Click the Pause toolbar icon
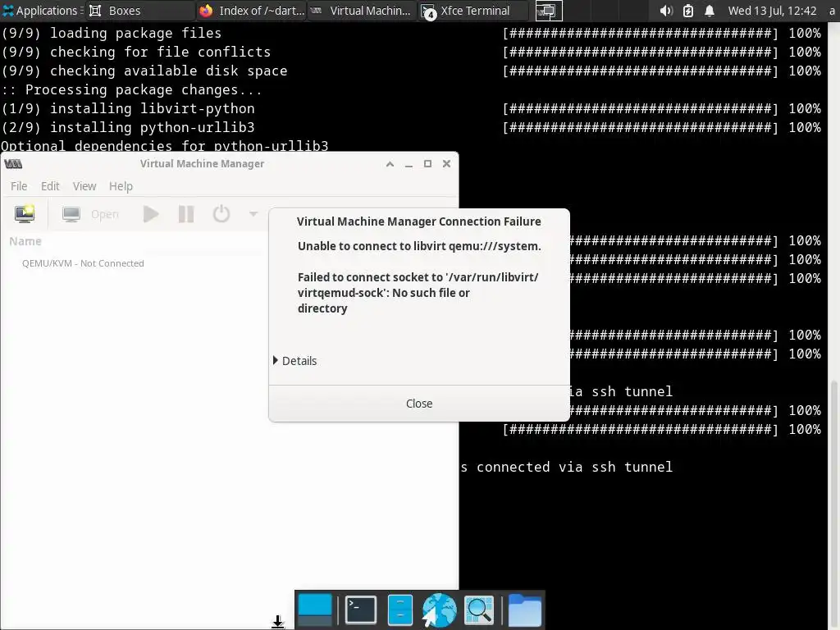The width and height of the screenshot is (840, 630). (x=186, y=214)
